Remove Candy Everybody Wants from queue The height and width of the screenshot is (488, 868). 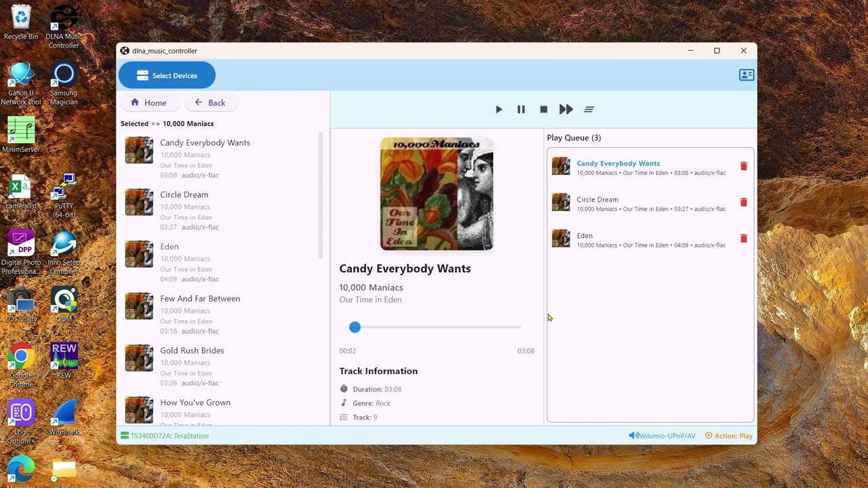click(x=743, y=166)
